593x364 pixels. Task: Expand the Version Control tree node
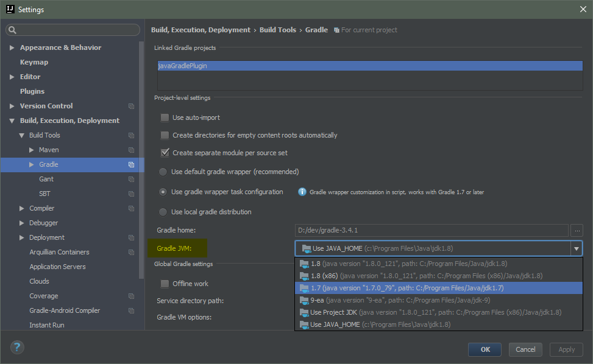tap(12, 106)
